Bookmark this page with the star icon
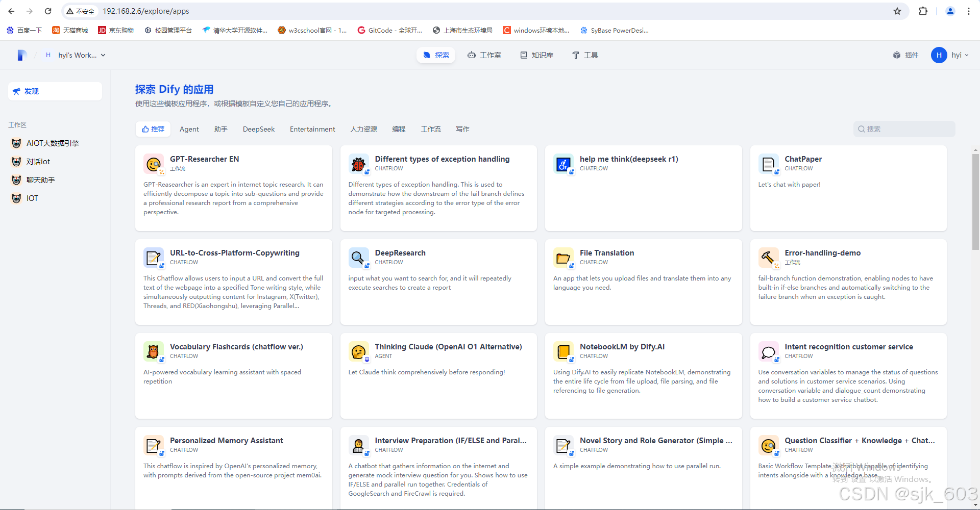The height and width of the screenshot is (510, 980). 897,11
